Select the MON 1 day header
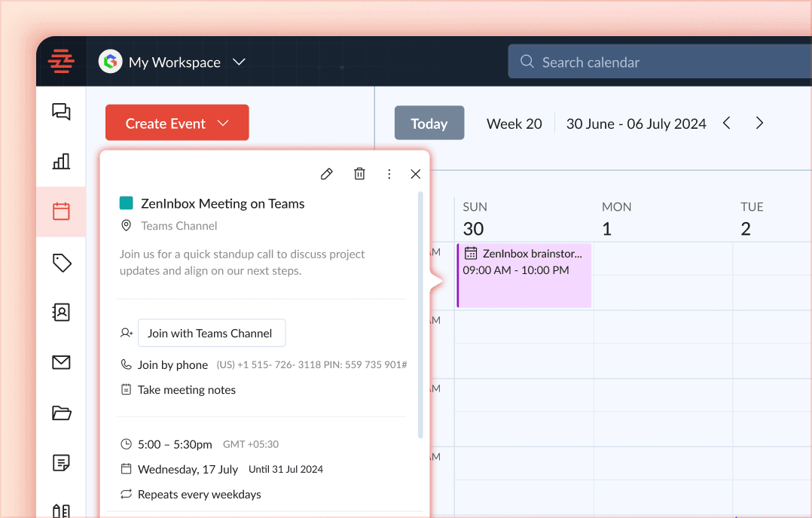812x518 pixels. point(616,219)
